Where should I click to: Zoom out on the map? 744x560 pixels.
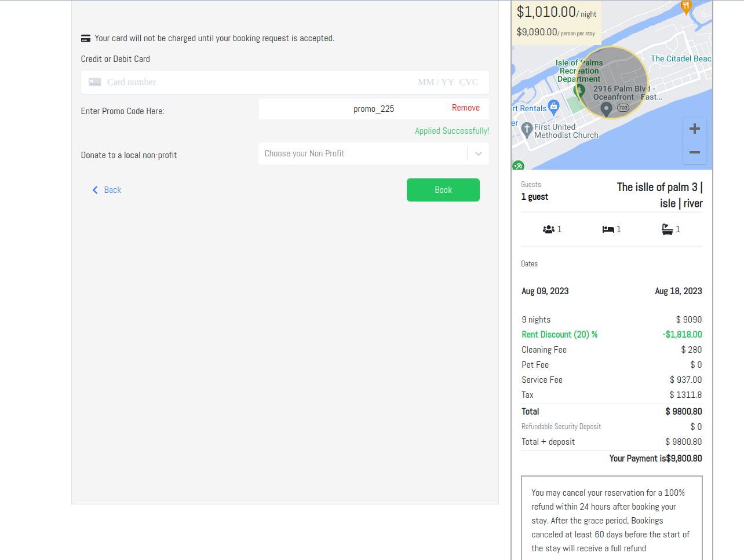[694, 152]
